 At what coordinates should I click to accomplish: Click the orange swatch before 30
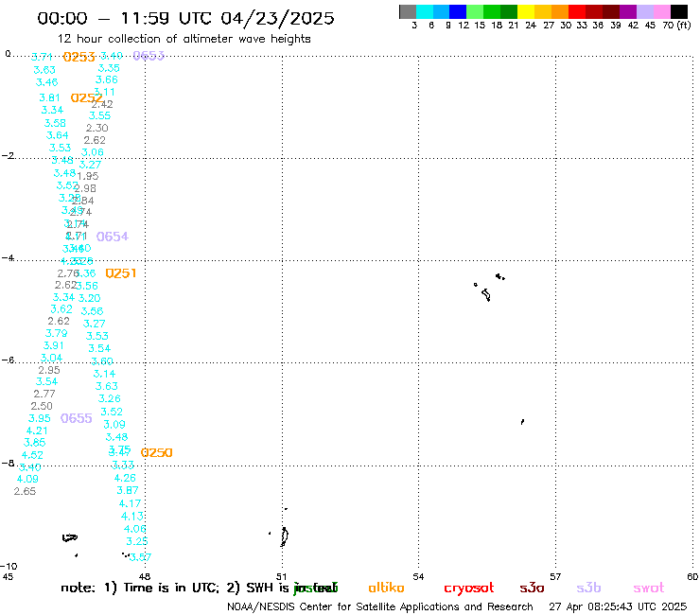click(x=560, y=11)
